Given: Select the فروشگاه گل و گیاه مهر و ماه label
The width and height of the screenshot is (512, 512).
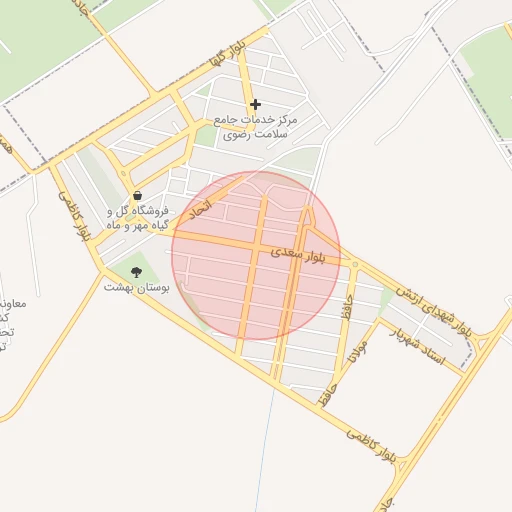Looking at the screenshot, I should pos(137,218).
